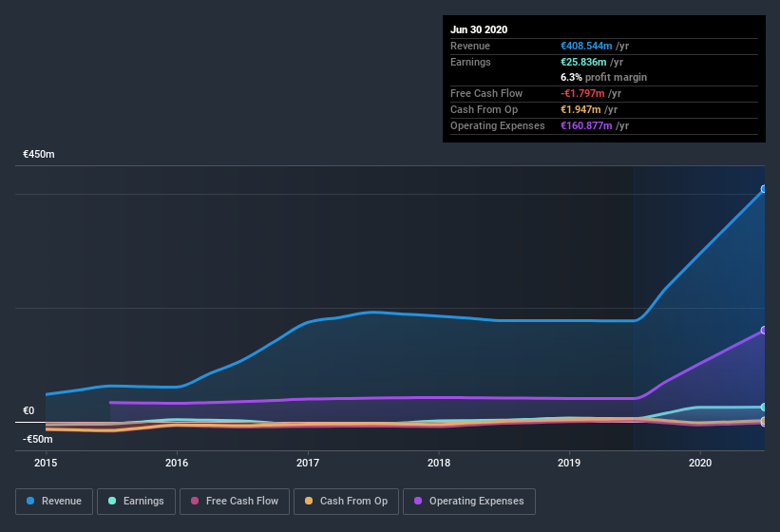
Task: Jump to the 2019 axis label
Action: (569, 464)
